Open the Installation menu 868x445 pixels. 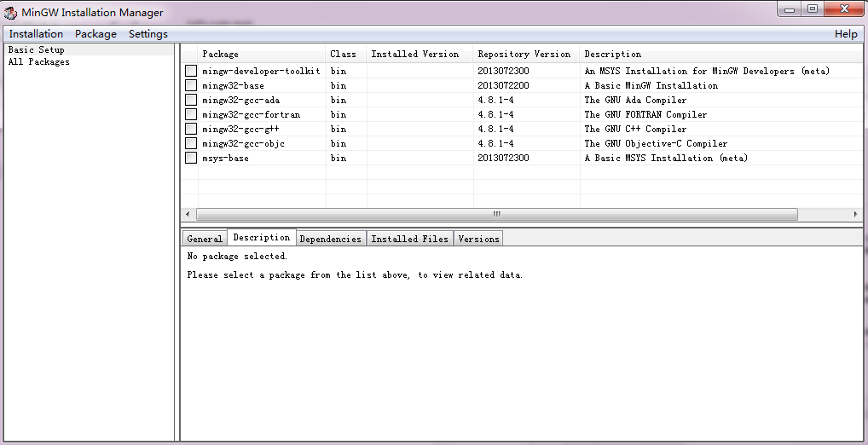36,34
